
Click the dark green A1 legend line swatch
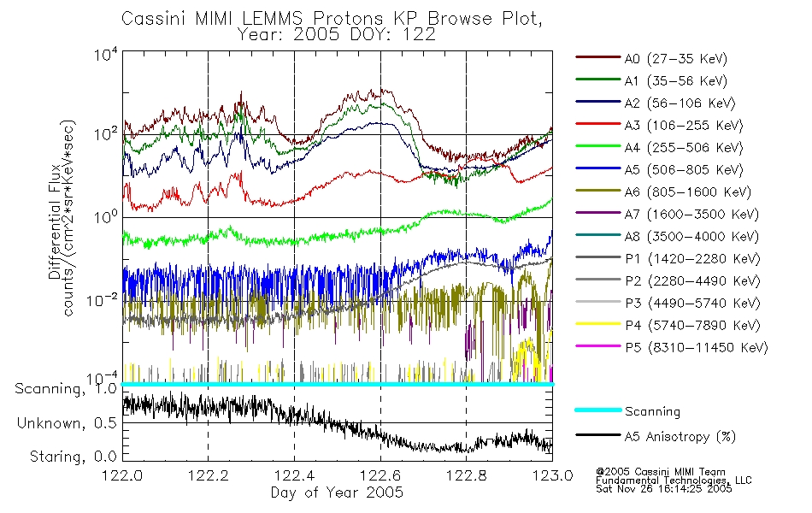point(597,80)
